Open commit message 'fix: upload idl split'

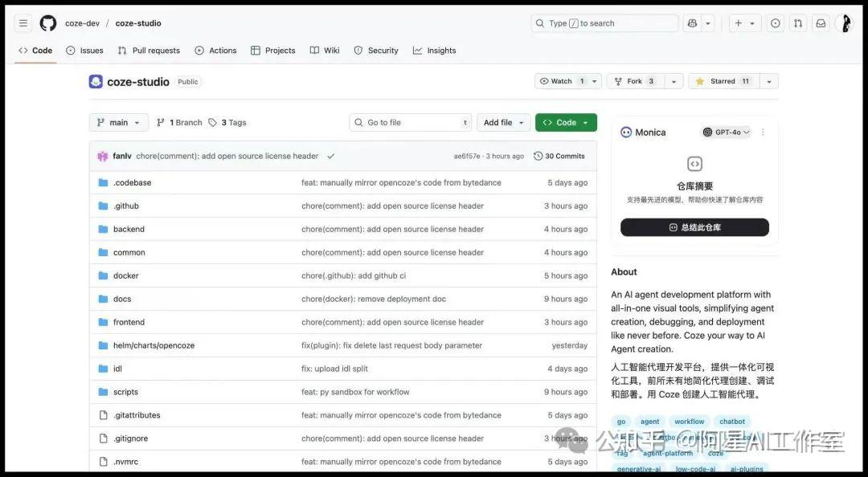[x=334, y=369]
